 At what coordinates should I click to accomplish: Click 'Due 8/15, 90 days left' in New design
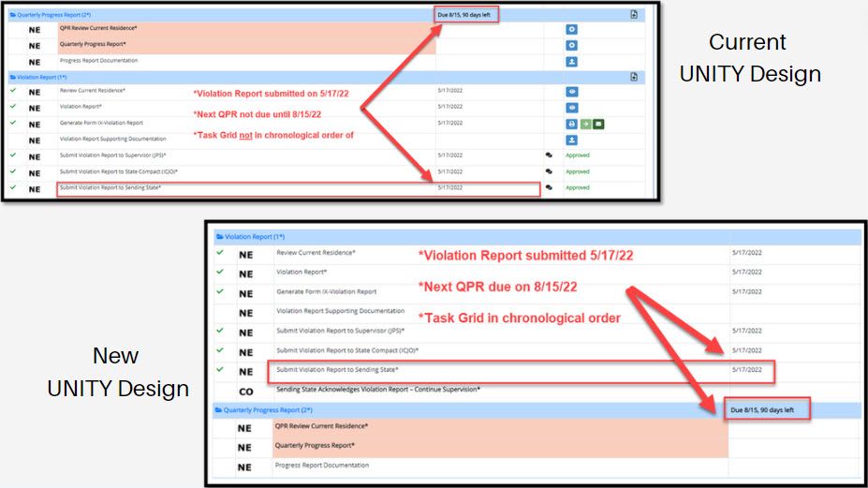coord(762,410)
